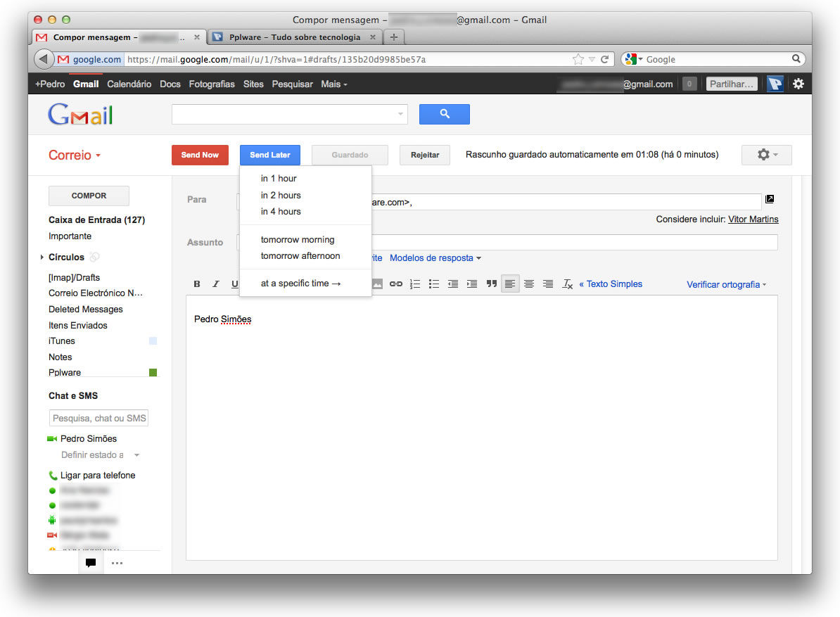The height and width of the screenshot is (617, 840).
Task: Click the Gmail search input field
Action: coord(289,114)
